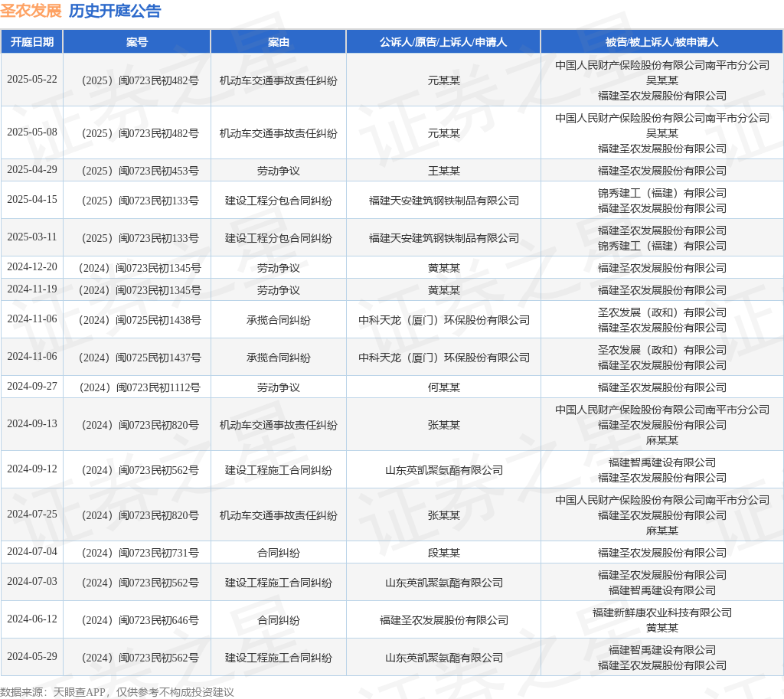This screenshot has height=699, width=784.
Task: Select the date cell 2025-04-29
Action: click(32, 169)
